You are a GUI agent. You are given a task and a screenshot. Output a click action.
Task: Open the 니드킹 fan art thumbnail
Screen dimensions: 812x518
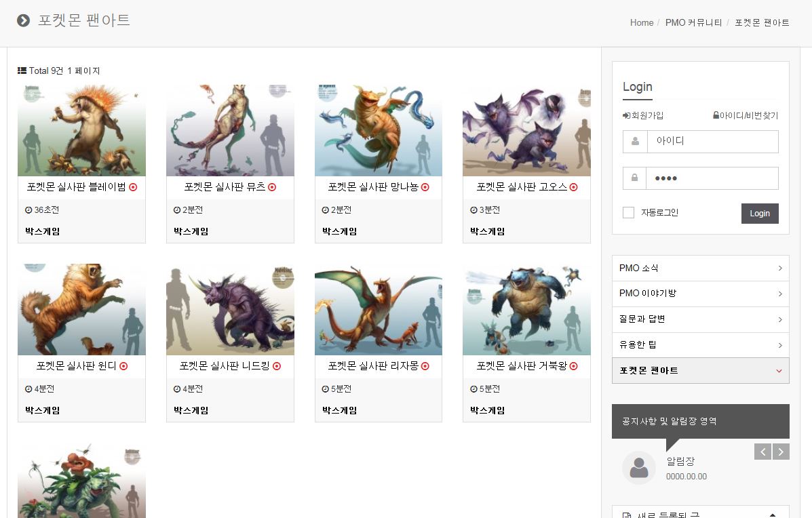coord(230,309)
